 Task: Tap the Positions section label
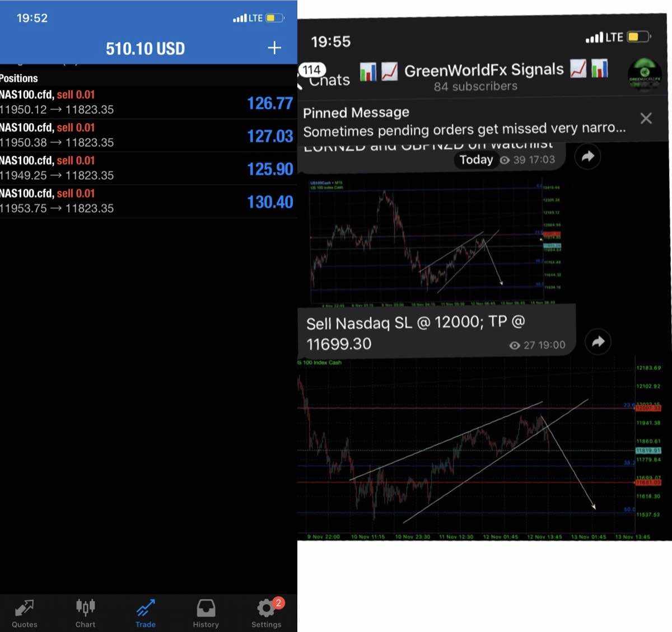click(19, 78)
